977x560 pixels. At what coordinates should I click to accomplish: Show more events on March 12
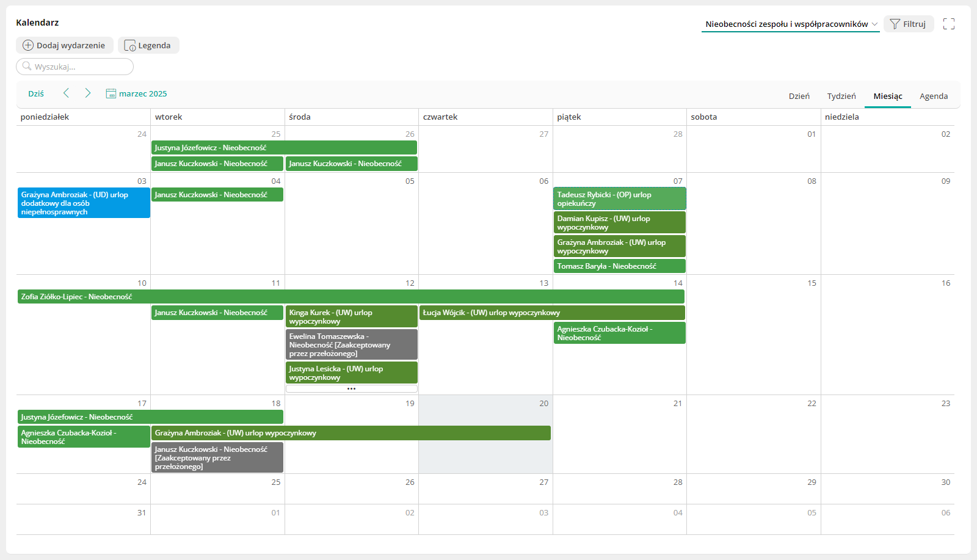point(352,388)
